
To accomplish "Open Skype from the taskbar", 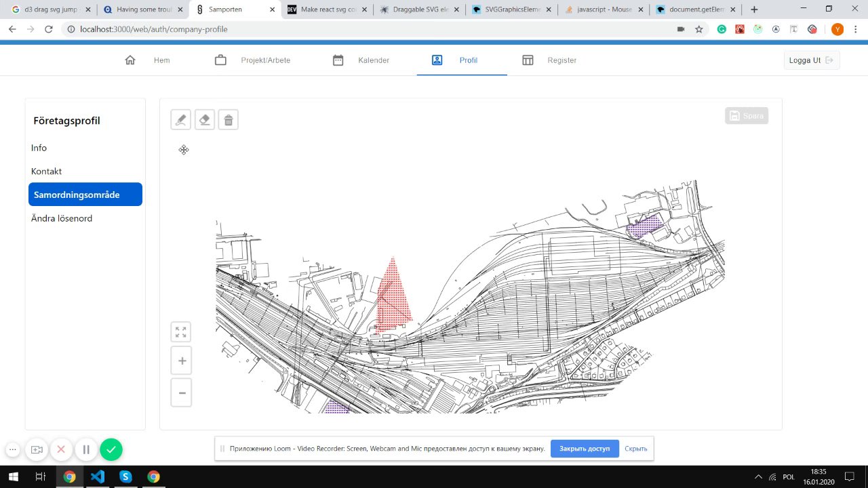I will click(125, 476).
